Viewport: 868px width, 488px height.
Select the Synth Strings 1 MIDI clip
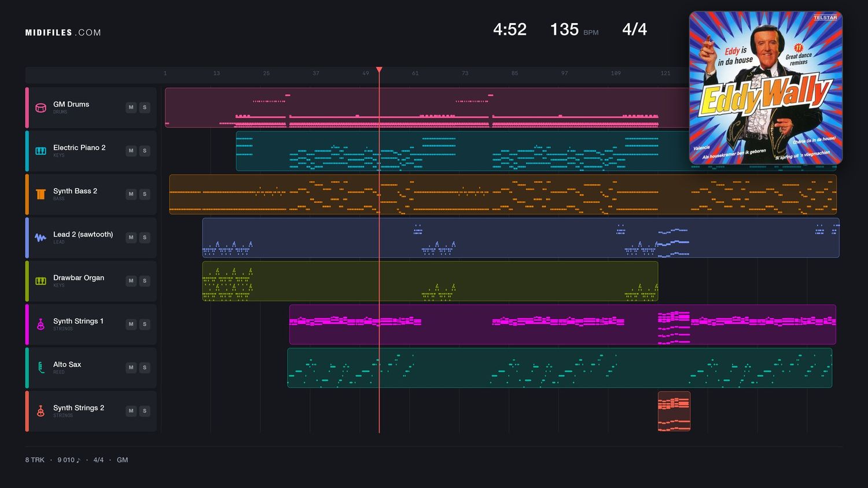[562, 324]
